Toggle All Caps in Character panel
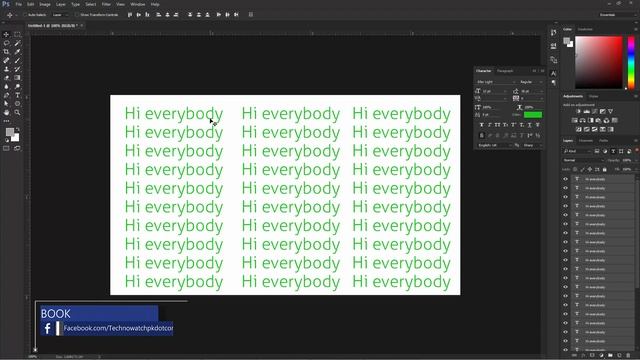This screenshot has height=360, width=640. 498,125
